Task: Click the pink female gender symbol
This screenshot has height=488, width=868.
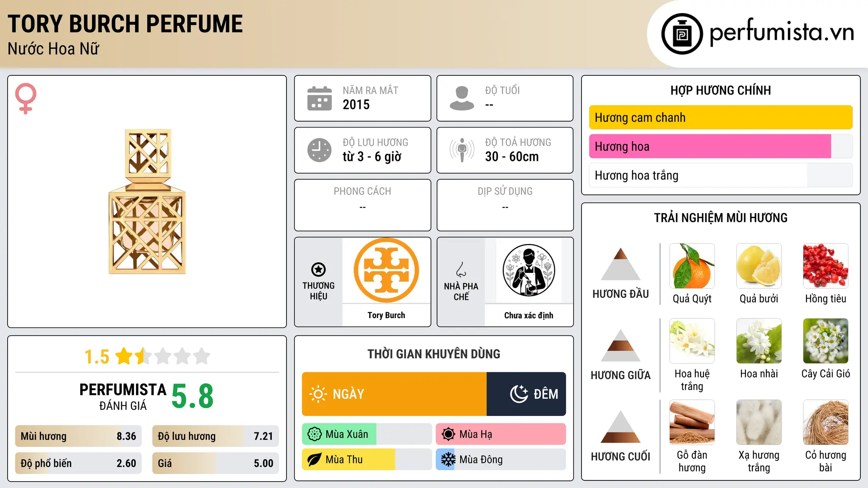Action: coord(25,98)
